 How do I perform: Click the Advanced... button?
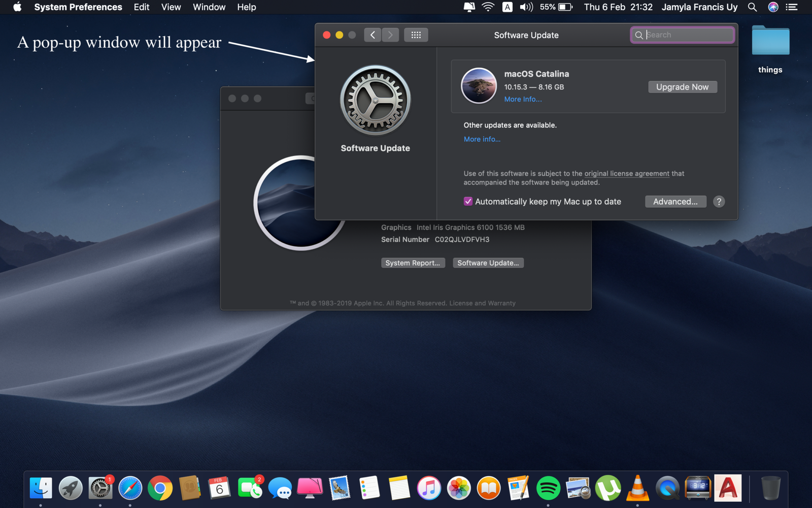pos(675,202)
